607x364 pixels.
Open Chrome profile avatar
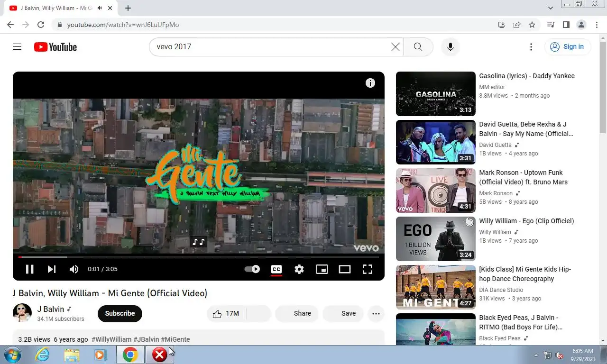(x=581, y=25)
